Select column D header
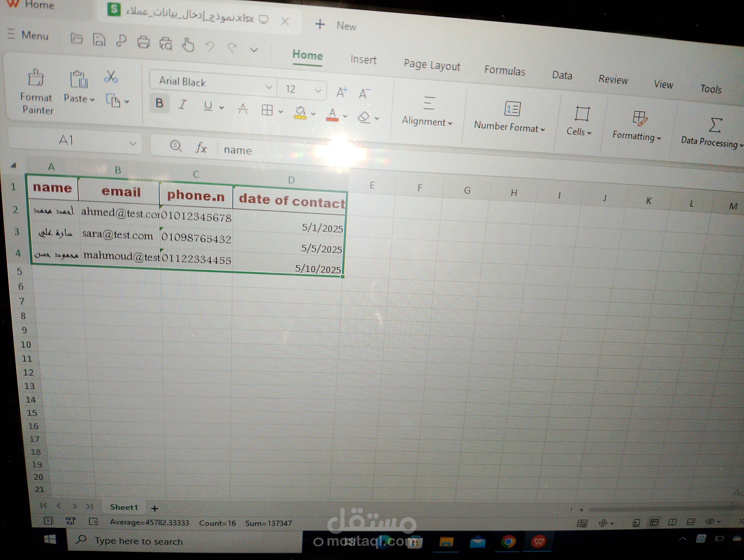Image resolution: width=744 pixels, height=560 pixels. click(291, 180)
